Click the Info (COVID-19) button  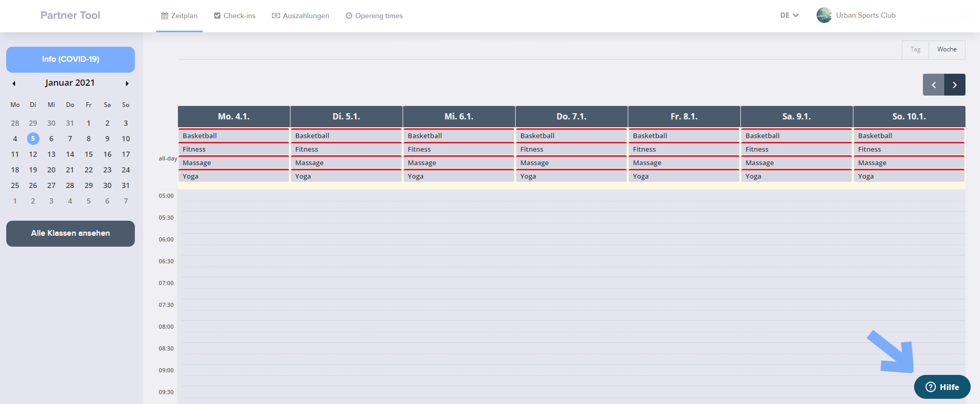point(71,59)
